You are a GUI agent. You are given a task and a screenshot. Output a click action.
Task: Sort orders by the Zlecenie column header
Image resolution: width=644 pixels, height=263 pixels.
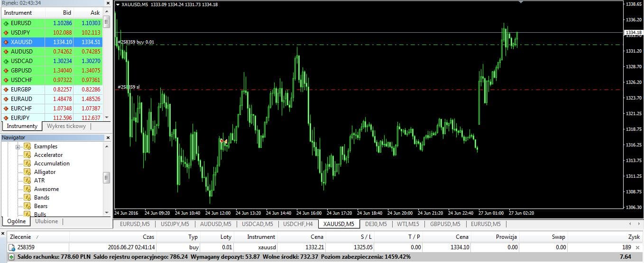[21, 236]
